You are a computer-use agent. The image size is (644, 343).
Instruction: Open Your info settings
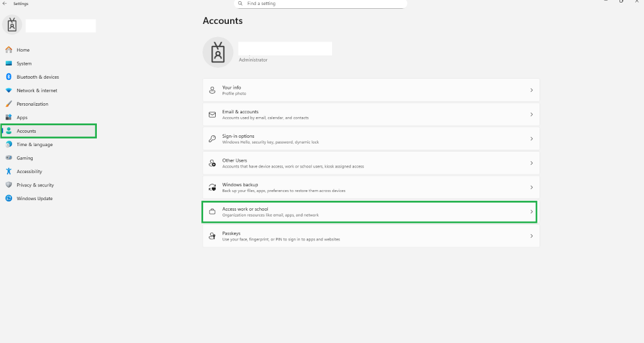point(371,90)
